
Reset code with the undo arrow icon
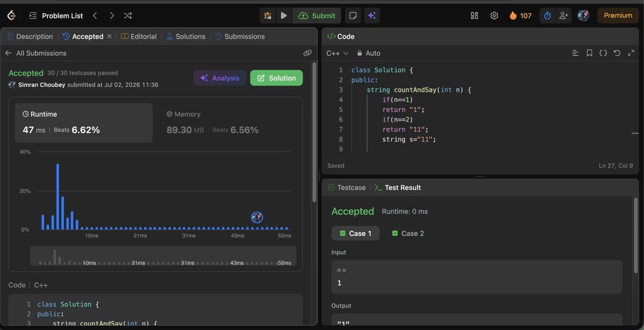(x=617, y=53)
